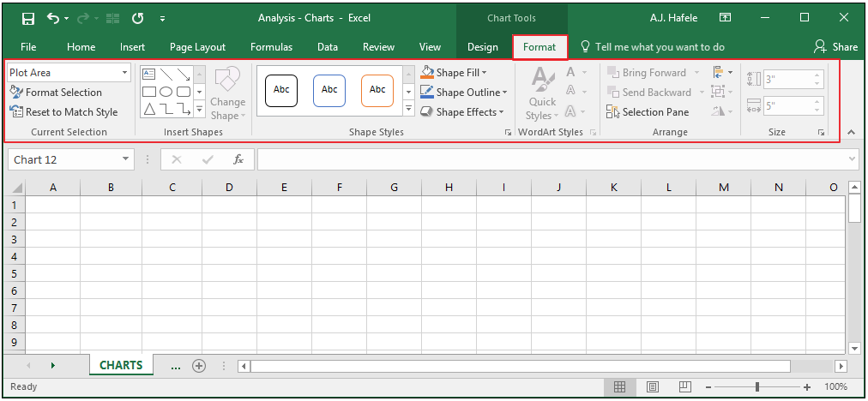Open the Shape Fill dropdown

tap(454, 73)
